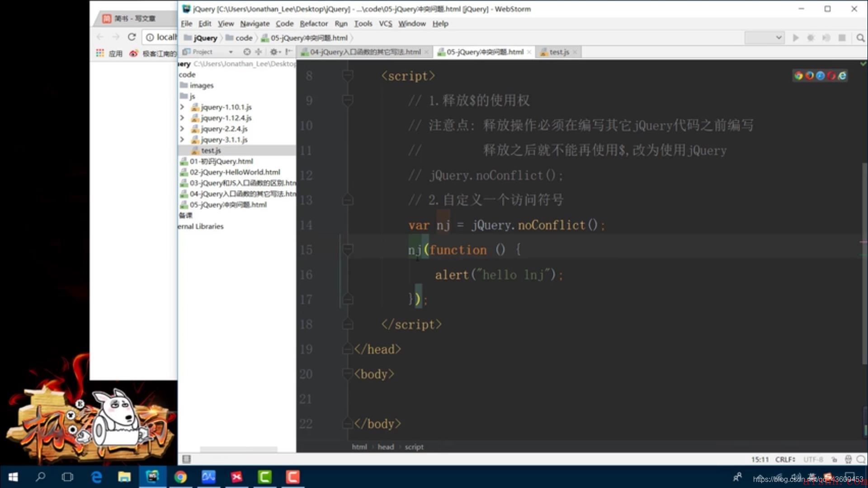Open Chrome apps bookmark shortcut
This screenshot has height=488, width=868.
pyautogui.click(x=110, y=54)
